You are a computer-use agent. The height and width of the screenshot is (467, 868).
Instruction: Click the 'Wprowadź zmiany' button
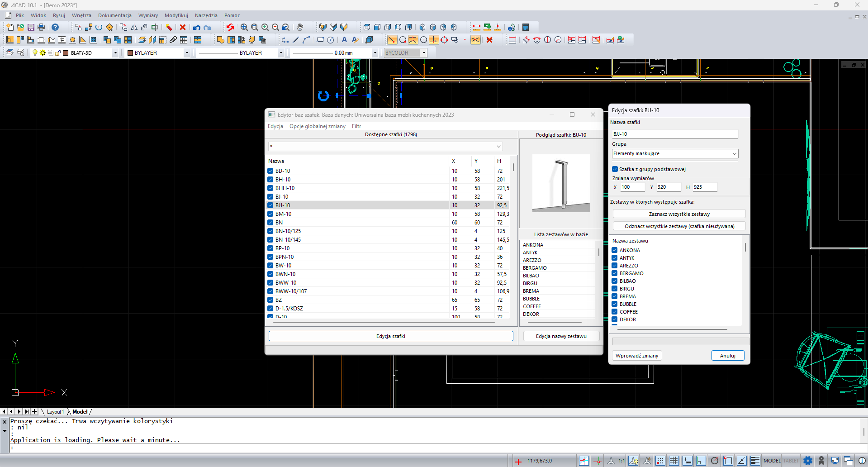pos(636,356)
